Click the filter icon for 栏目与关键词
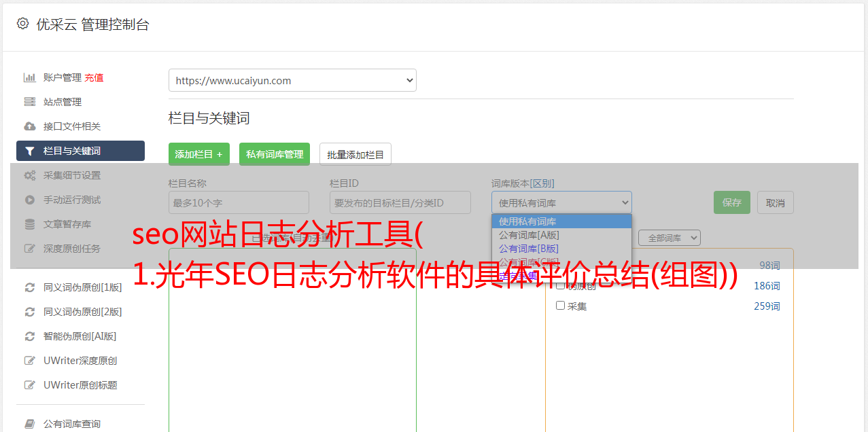 (30, 151)
